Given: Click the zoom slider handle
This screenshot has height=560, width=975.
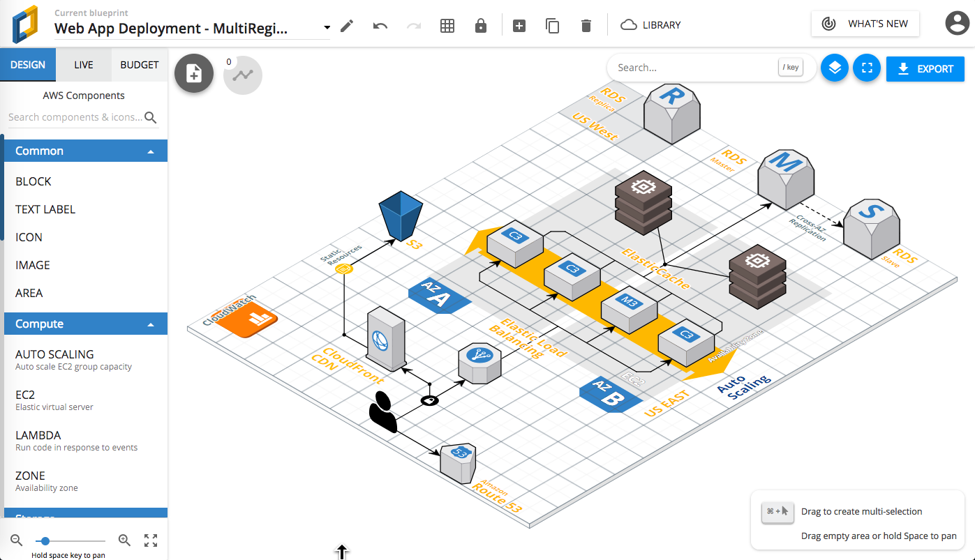Looking at the screenshot, I should [x=45, y=540].
